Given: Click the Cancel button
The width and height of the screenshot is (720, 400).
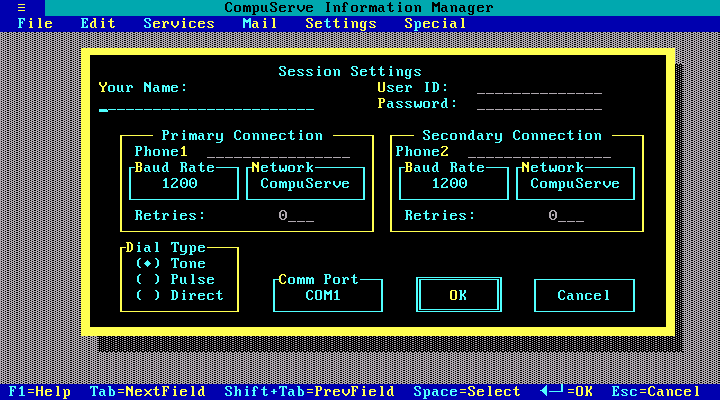Looking at the screenshot, I should click(x=584, y=295).
